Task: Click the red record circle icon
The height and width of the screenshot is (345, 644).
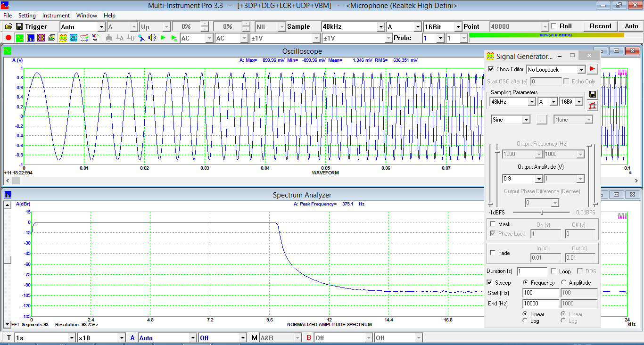Action: (x=8, y=38)
